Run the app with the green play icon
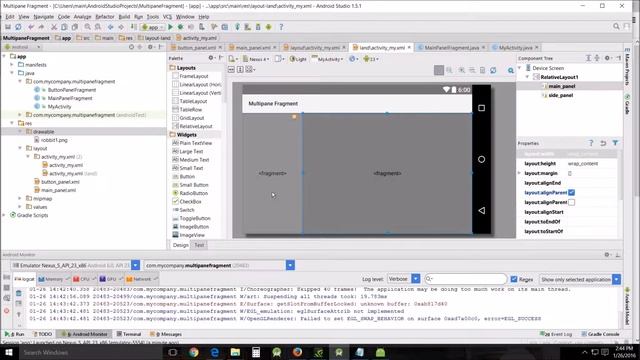640x360 pixels. coord(170,27)
